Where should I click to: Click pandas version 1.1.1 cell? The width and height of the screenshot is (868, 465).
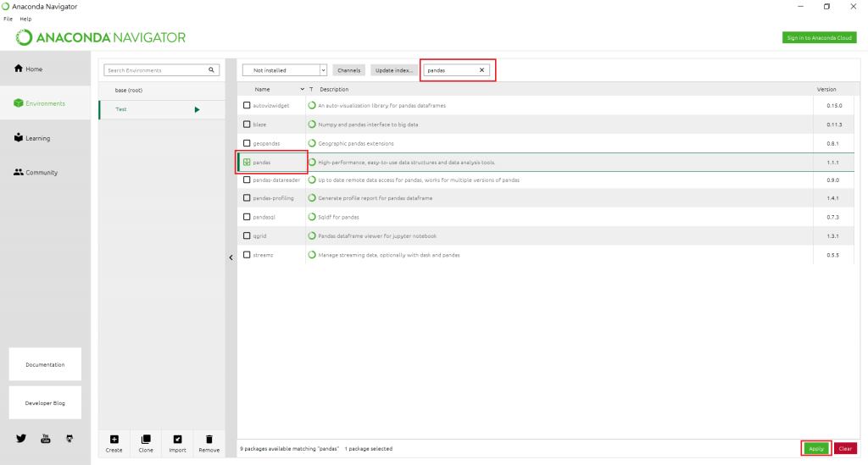coord(832,163)
